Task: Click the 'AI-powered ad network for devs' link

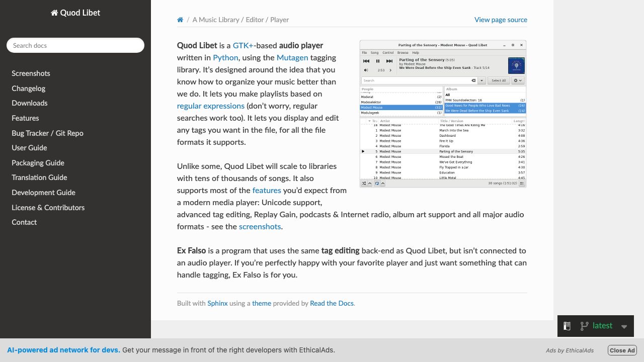Action: tap(63, 350)
